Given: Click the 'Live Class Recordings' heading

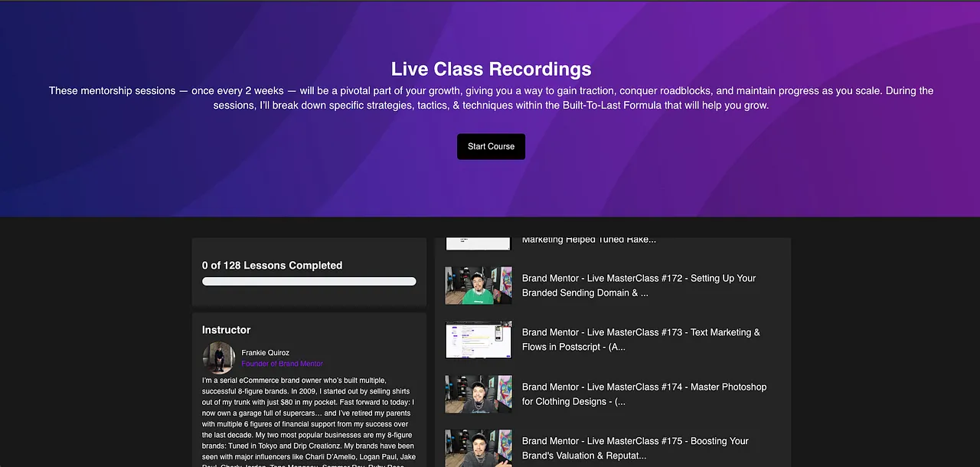Looking at the screenshot, I should pyautogui.click(x=491, y=69).
